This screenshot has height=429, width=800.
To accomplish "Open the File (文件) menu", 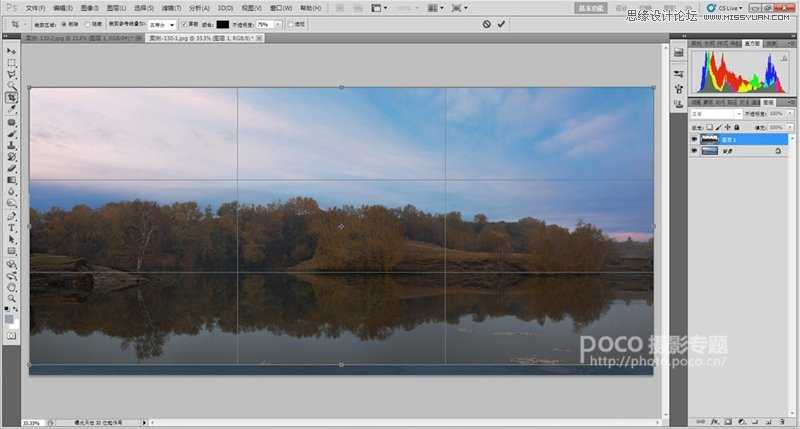I will click(37, 7).
